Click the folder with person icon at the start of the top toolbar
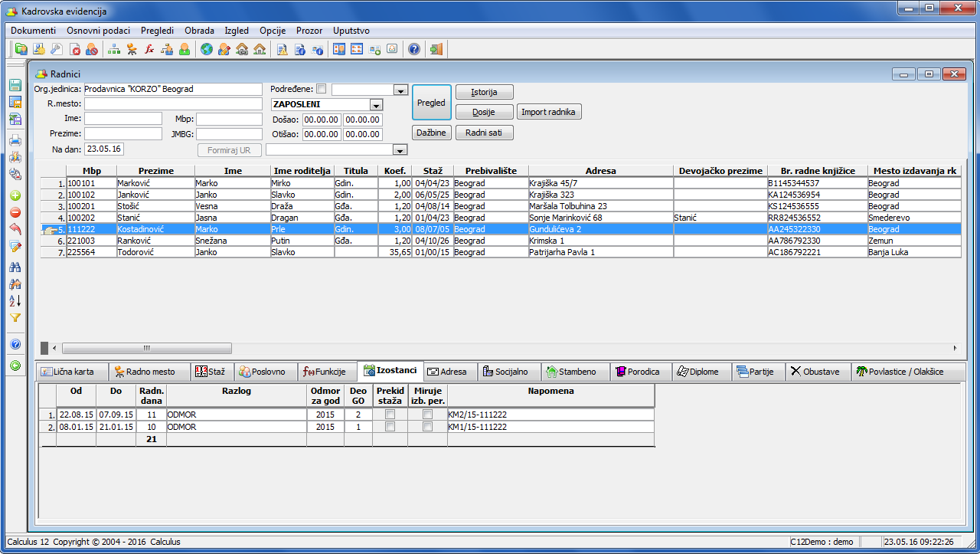 click(21, 50)
